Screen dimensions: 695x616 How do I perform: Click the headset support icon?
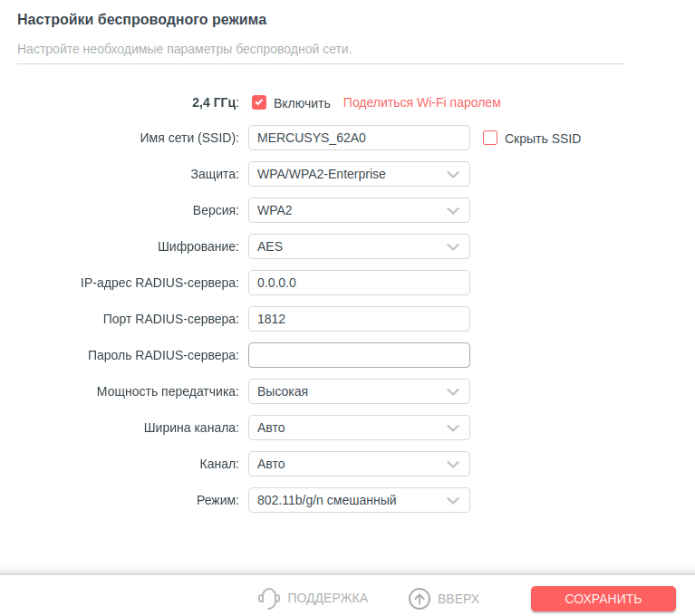point(268,598)
